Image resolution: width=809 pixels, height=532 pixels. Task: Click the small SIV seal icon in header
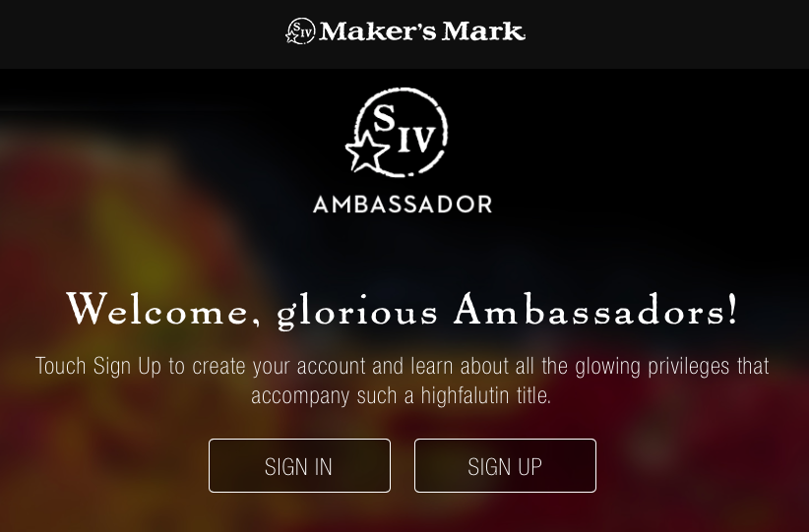(300, 30)
